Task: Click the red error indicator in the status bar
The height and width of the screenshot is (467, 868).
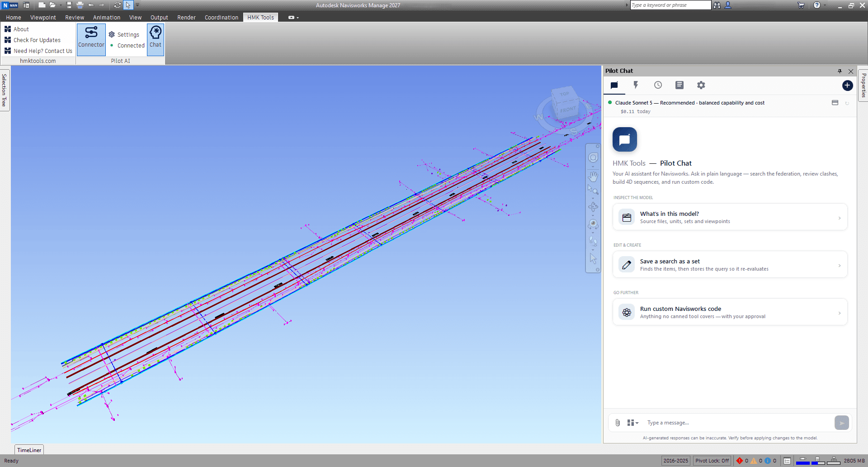Action: (x=740, y=461)
